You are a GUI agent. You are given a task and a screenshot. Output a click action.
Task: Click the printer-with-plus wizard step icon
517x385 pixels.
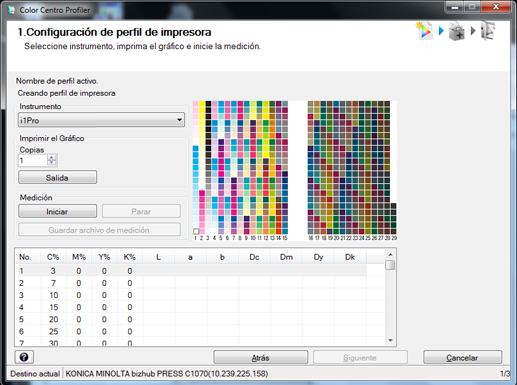pyautogui.click(x=457, y=31)
